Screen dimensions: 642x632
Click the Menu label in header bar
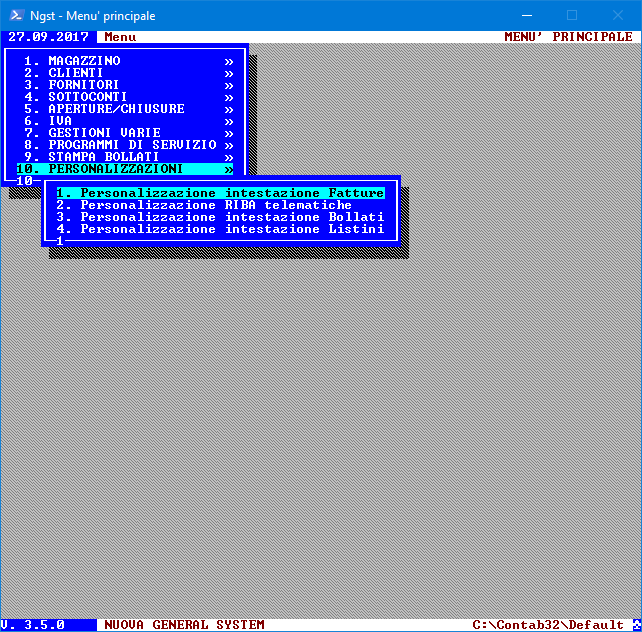pyautogui.click(x=120, y=37)
